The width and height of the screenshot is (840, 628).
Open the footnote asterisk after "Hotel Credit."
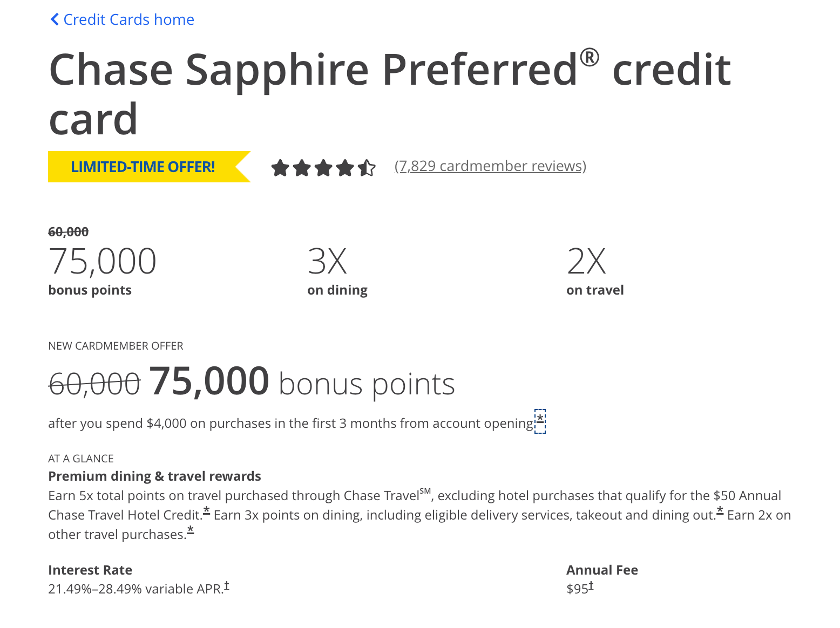(206, 511)
